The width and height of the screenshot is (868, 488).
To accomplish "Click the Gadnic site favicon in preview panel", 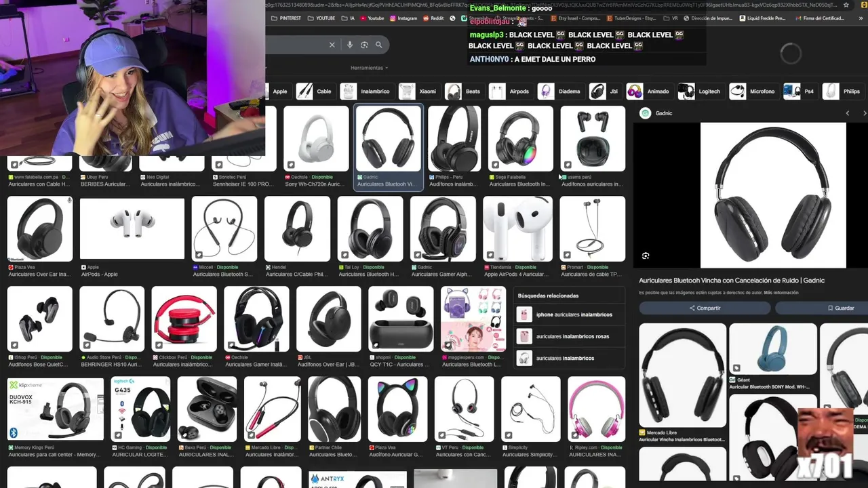I will click(x=646, y=113).
